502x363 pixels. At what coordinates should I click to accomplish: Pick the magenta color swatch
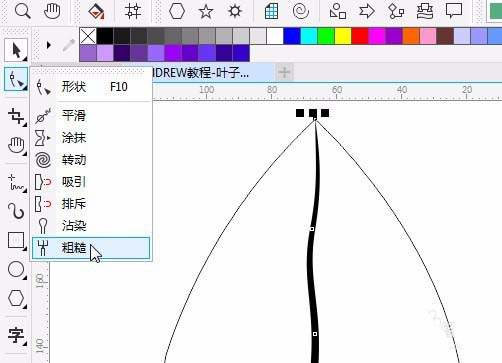pyautogui.click(x=377, y=36)
